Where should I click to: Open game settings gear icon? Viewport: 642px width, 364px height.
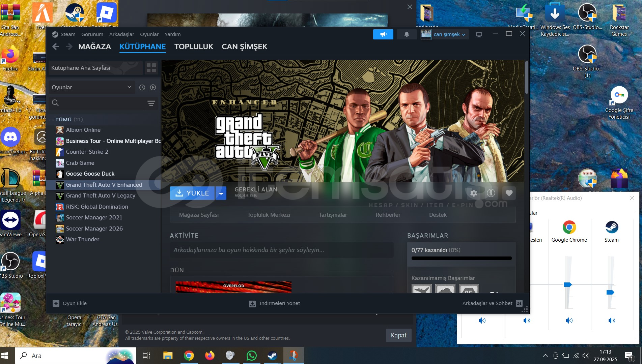(x=474, y=193)
